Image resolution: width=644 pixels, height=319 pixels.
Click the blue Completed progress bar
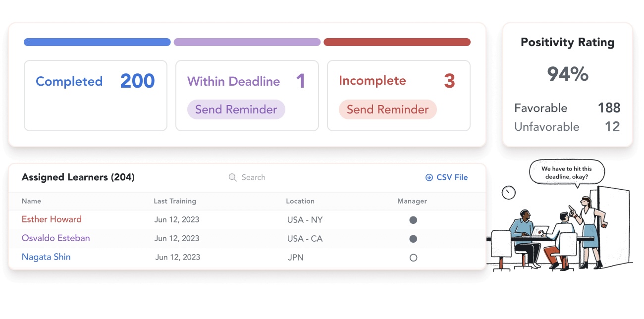(97, 42)
